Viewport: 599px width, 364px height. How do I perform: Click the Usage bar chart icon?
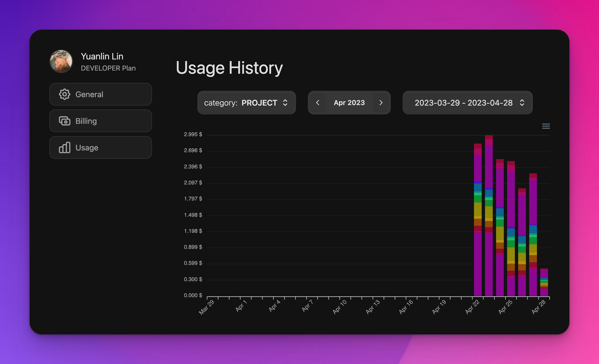click(64, 148)
